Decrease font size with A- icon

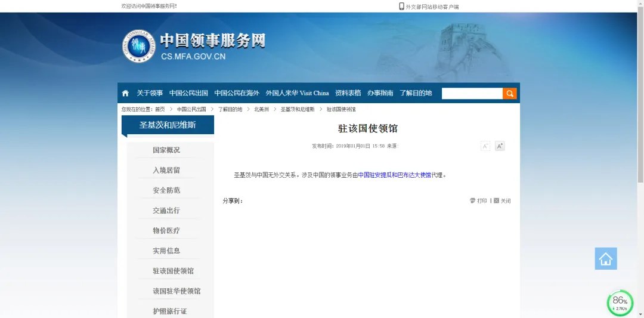485,146
